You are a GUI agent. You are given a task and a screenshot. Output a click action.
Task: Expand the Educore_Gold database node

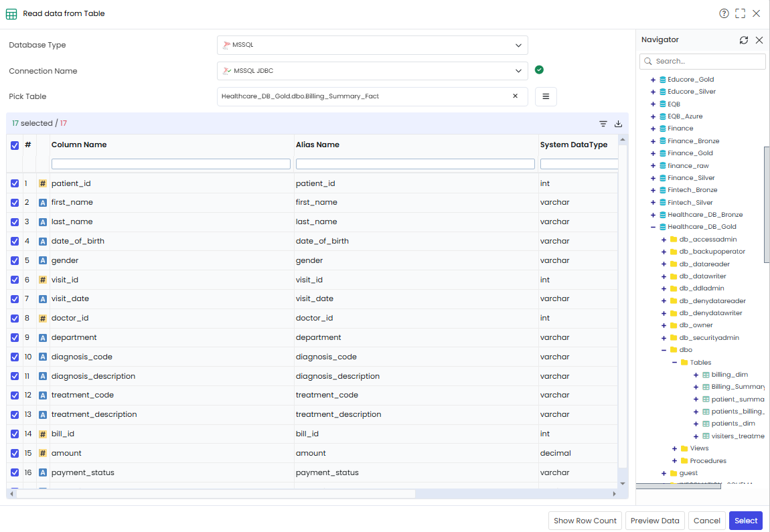point(653,80)
